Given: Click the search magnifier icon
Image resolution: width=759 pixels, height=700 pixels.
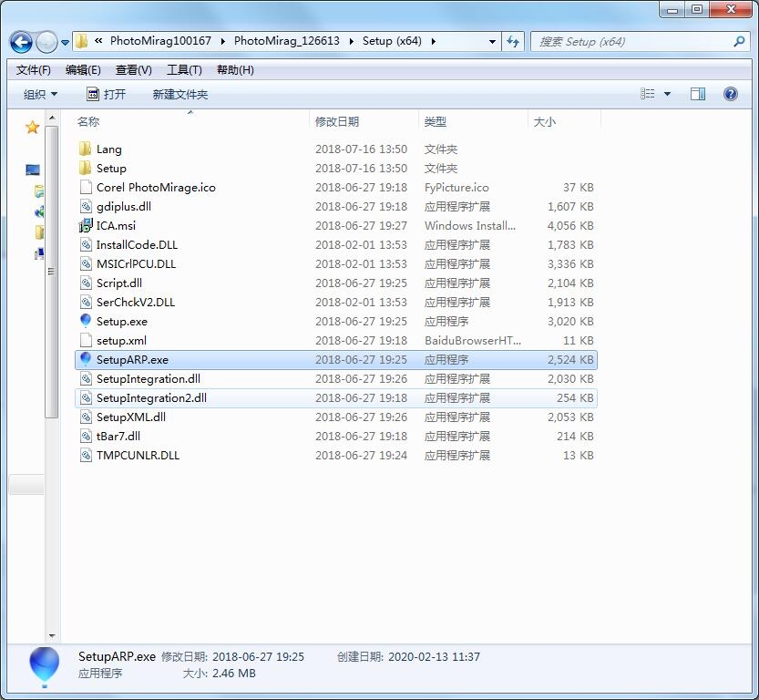Looking at the screenshot, I should point(739,42).
